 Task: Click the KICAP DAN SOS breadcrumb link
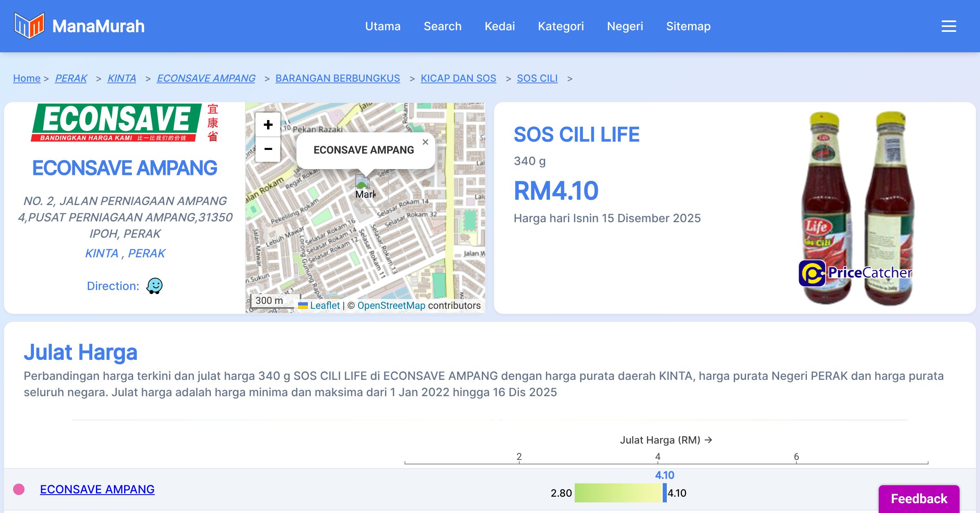pos(458,78)
